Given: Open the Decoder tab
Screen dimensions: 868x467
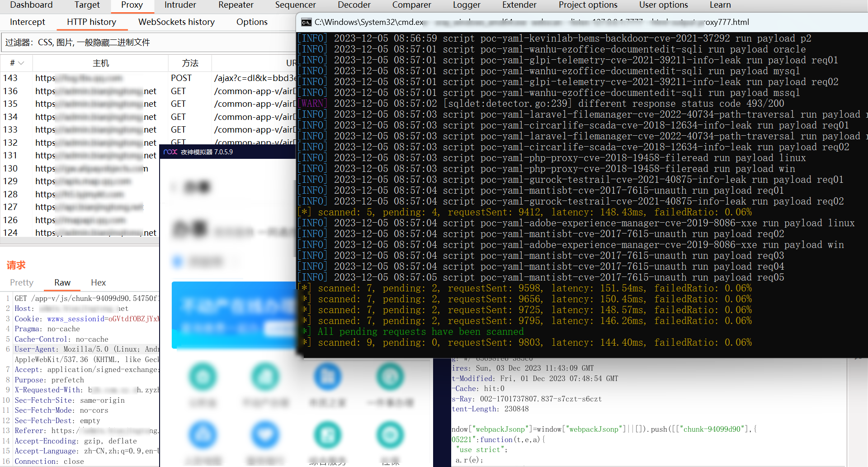Looking at the screenshot, I should pyautogui.click(x=354, y=5).
